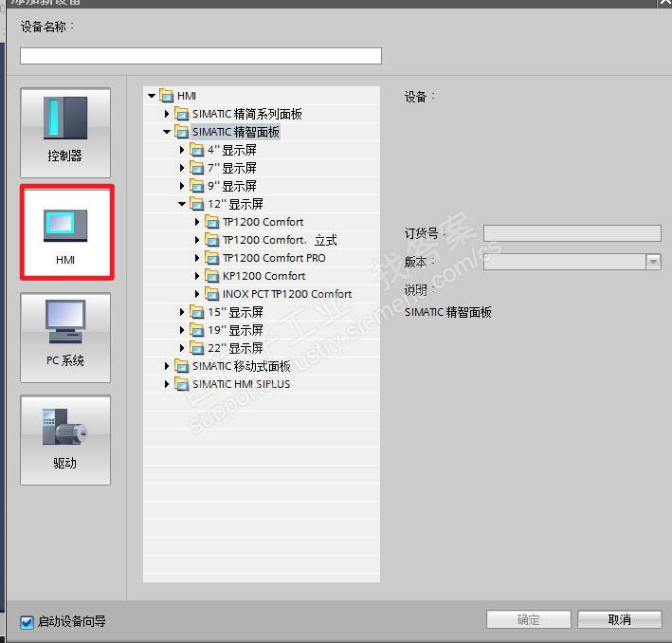Click folder icon of SIMATIC HMI SIPLUS

pyautogui.click(x=181, y=384)
